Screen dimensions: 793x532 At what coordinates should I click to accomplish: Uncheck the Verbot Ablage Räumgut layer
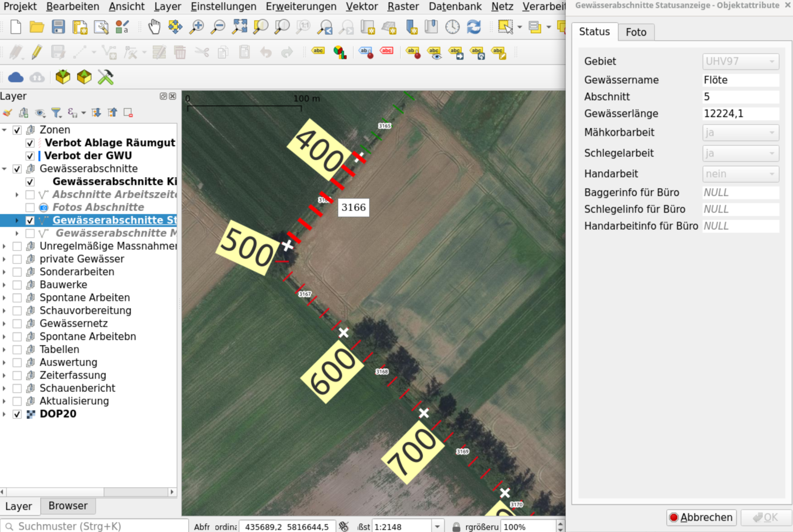pos(30,143)
